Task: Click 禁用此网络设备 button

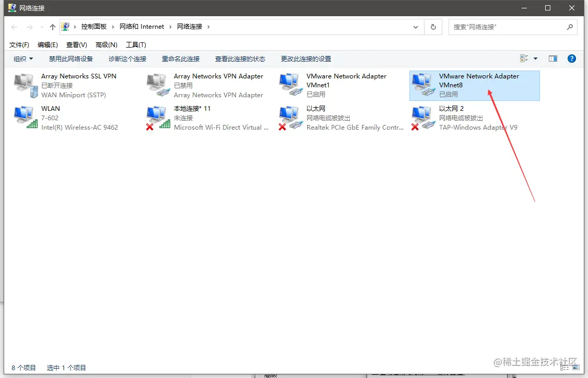Action: [71, 59]
